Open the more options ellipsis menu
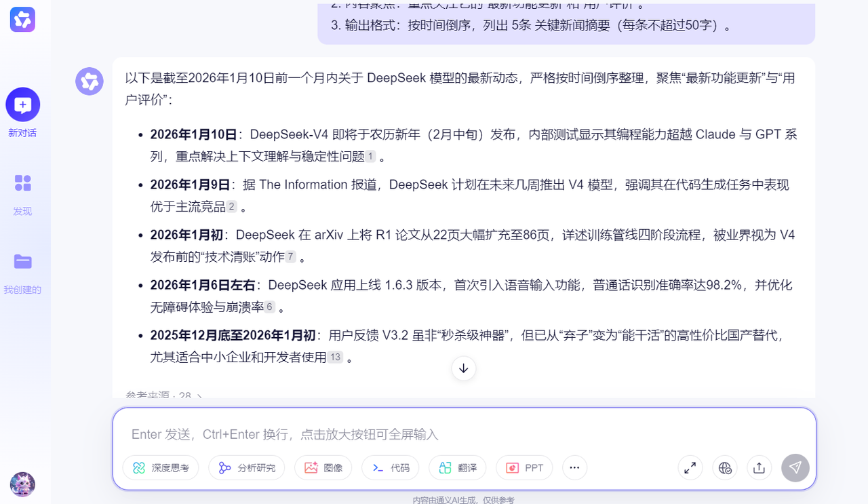The image size is (868, 504). click(575, 467)
